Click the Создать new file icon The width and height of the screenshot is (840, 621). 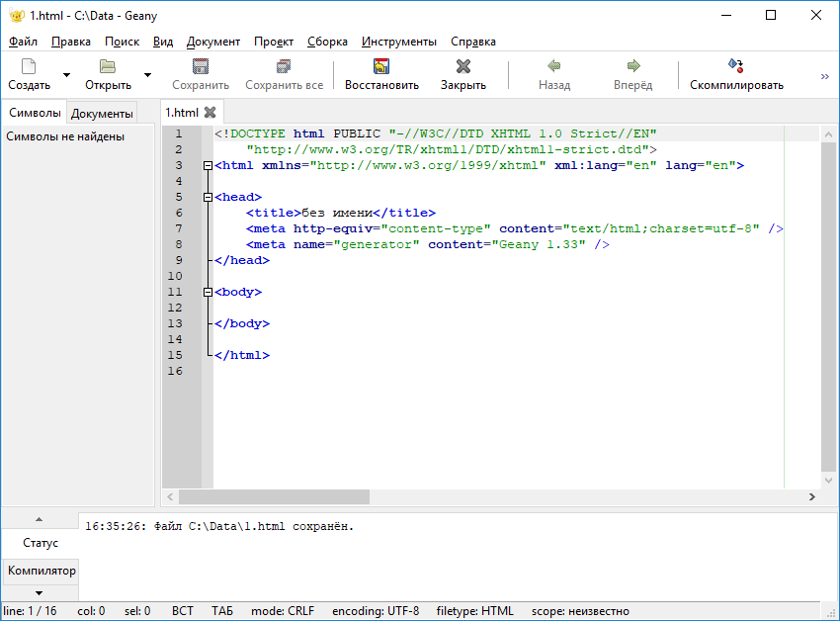(29, 66)
